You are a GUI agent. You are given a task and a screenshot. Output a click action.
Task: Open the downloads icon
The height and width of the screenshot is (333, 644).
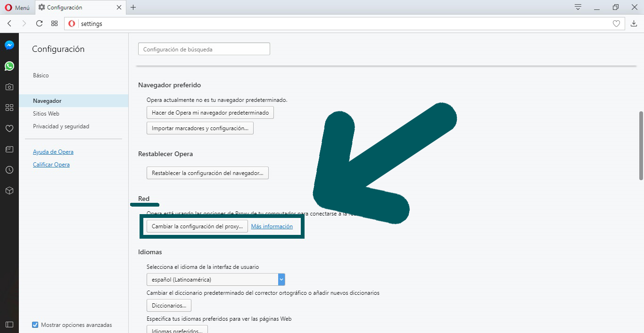[x=634, y=24]
